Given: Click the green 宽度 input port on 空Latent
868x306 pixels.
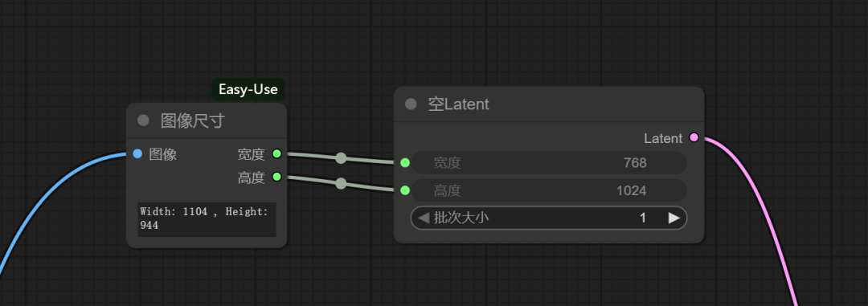Looking at the screenshot, I should pos(405,163).
